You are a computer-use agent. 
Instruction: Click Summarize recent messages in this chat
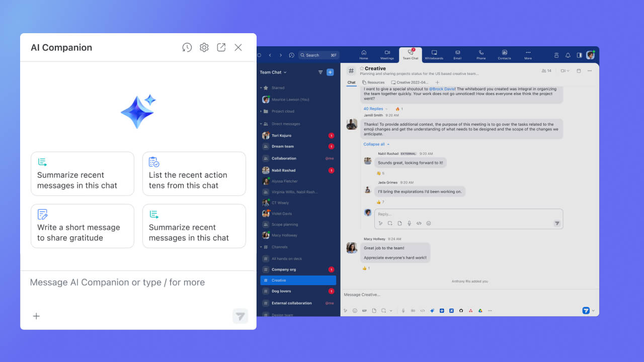(x=82, y=173)
